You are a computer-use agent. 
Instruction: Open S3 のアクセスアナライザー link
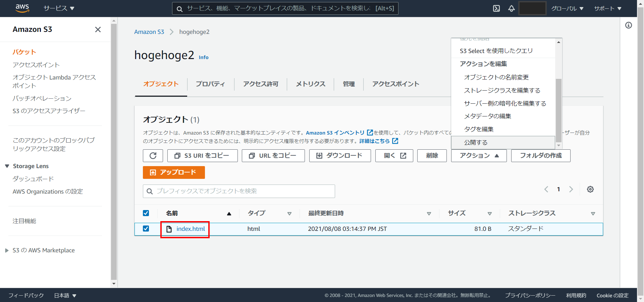[x=49, y=111]
